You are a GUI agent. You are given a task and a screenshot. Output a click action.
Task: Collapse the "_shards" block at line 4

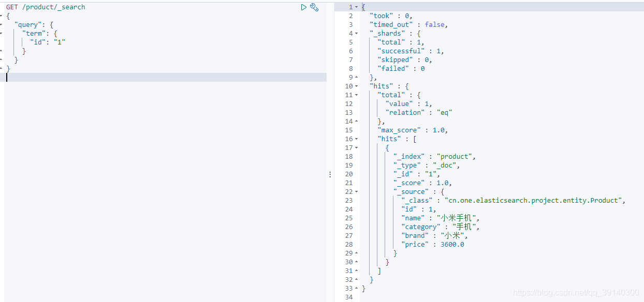click(356, 34)
